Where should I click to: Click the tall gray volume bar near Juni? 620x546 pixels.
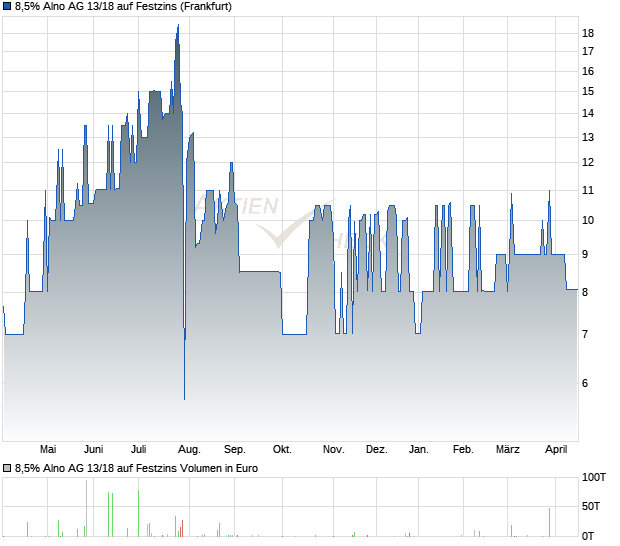click(x=87, y=508)
